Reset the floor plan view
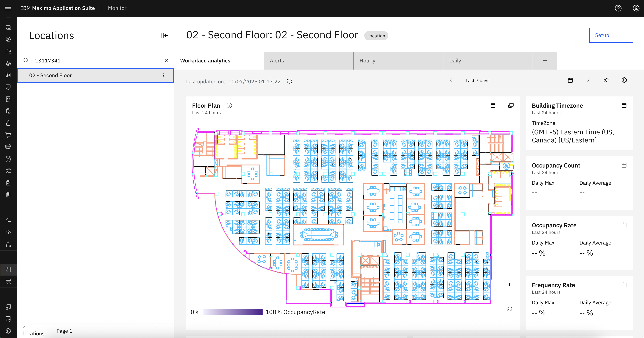Viewport: 644px width, 338px height. click(509, 309)
